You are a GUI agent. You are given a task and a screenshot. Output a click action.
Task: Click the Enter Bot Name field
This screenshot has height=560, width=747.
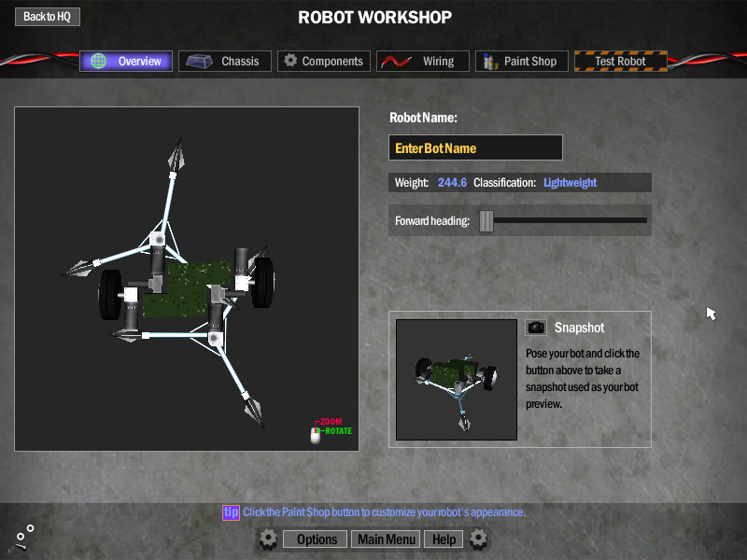tap(475, 147)
